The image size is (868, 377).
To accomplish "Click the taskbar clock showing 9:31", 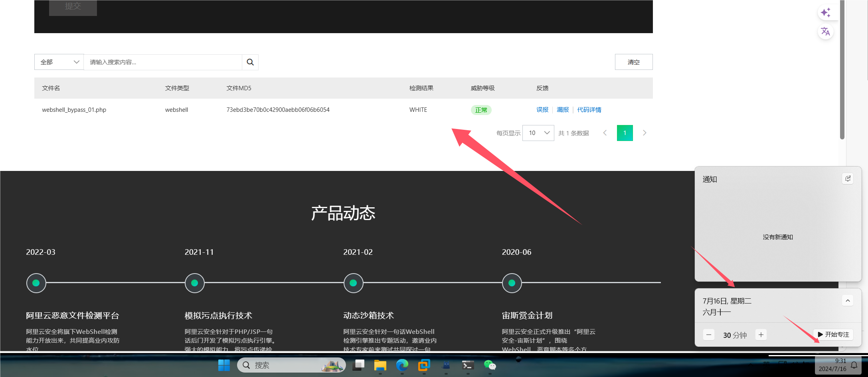I will click(x=832, y=365).
